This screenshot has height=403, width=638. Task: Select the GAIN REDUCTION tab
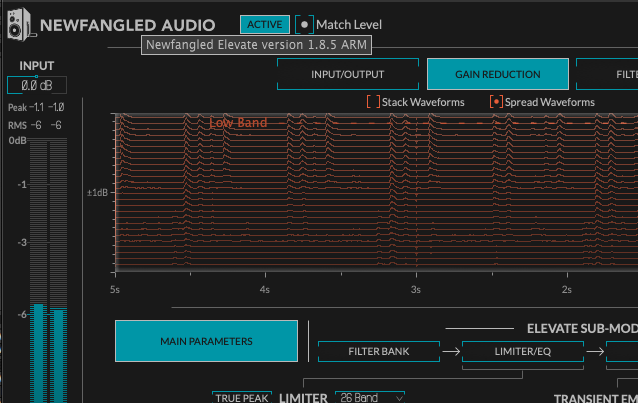point(497,74)
